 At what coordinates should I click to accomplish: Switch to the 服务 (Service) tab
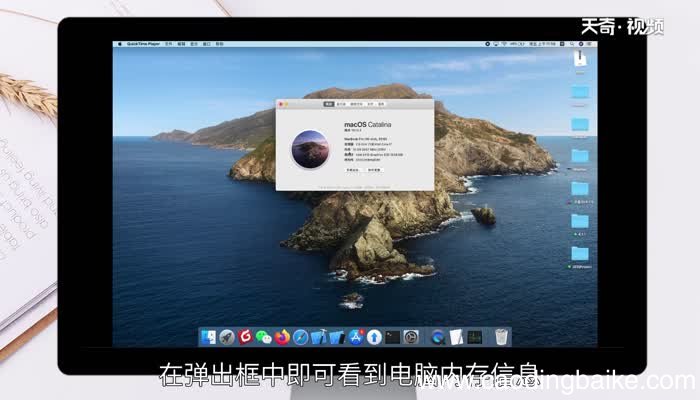(x=381, y=104)
